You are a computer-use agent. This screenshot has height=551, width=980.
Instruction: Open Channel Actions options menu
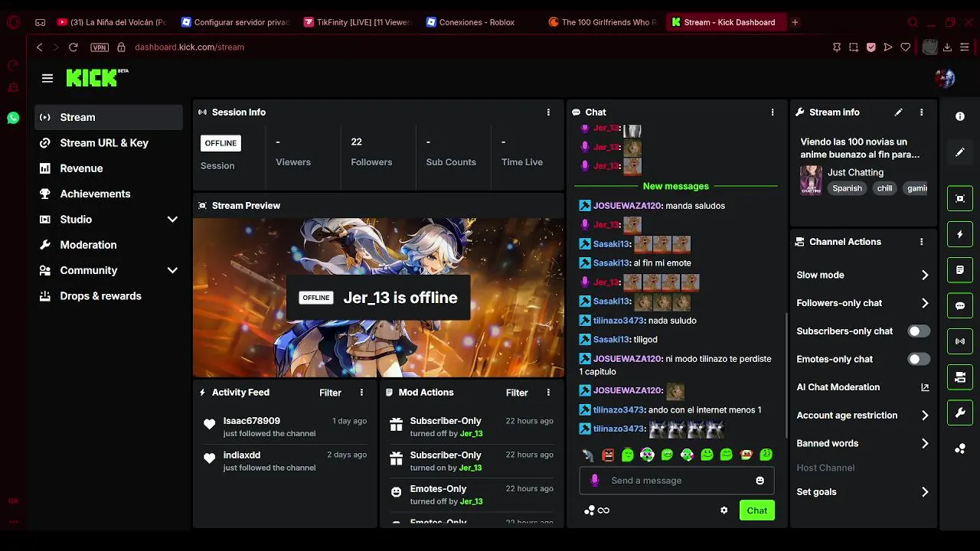tap(922, 242)
